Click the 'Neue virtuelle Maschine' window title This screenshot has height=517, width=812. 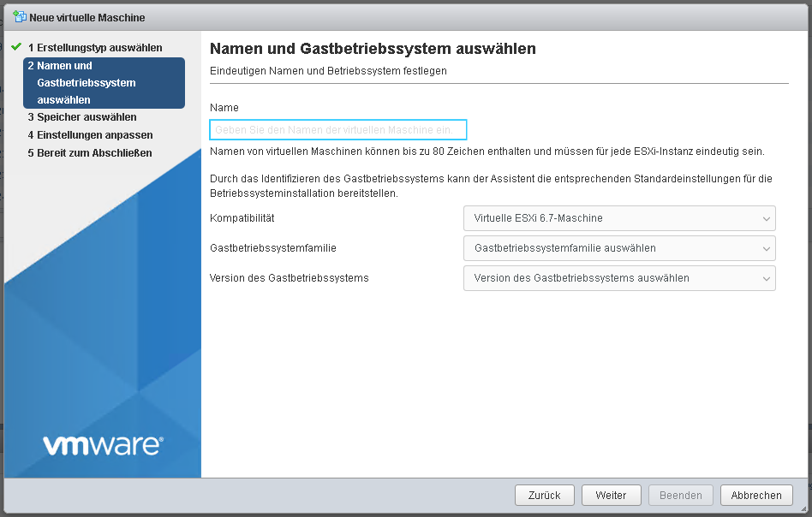coord(87,18)
